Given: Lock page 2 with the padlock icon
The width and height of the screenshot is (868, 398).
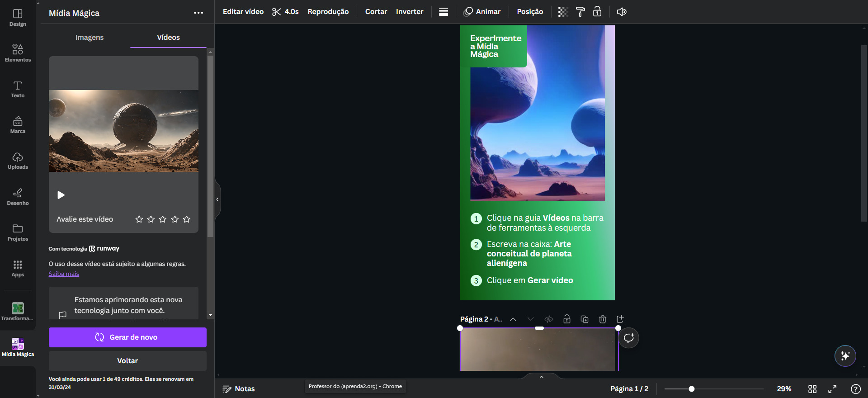Looking at the screenshot, I should point(567,319).
